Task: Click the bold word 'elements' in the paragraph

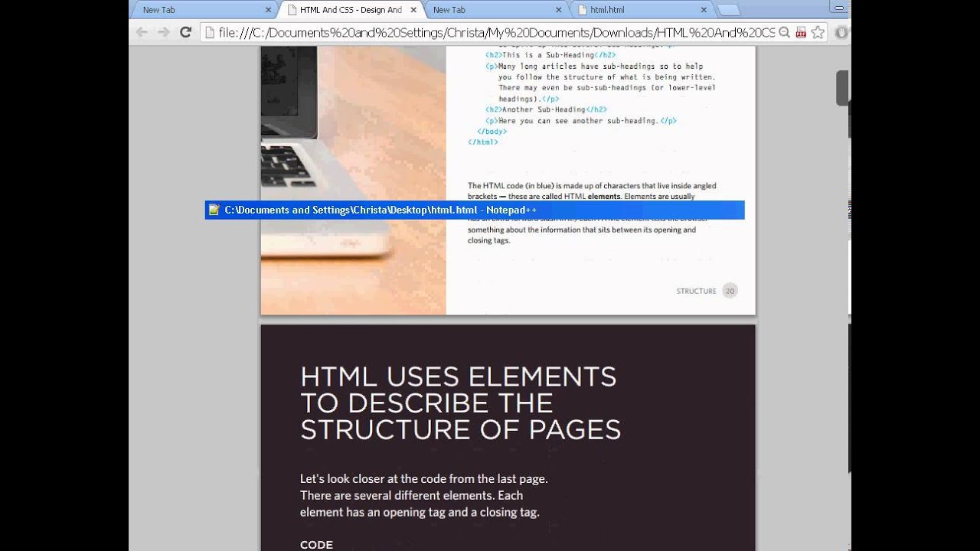Action: [603, 196]
